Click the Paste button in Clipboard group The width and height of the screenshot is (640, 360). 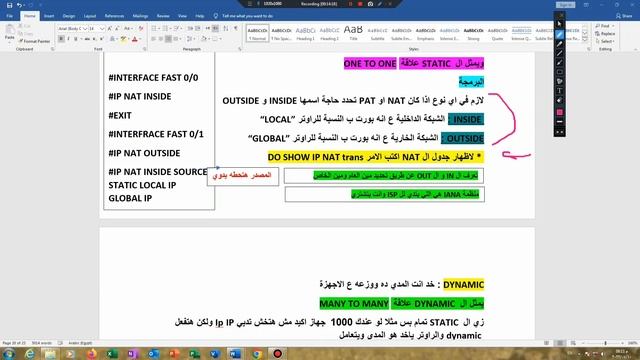(9, 33)
